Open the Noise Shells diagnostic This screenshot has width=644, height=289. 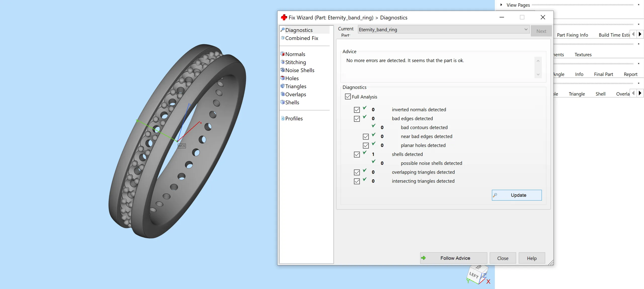click(299, 70)
